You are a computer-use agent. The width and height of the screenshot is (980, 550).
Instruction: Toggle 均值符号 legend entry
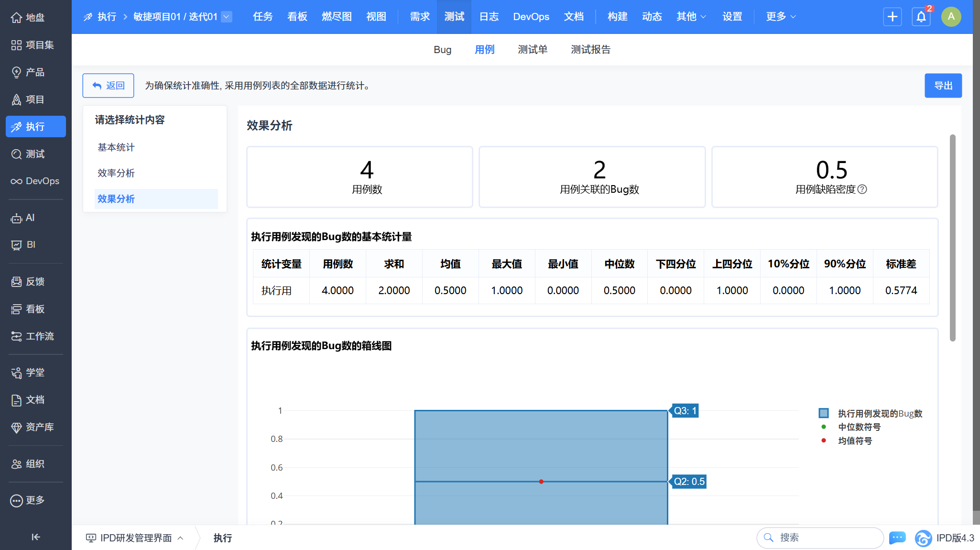coord(854,441)
